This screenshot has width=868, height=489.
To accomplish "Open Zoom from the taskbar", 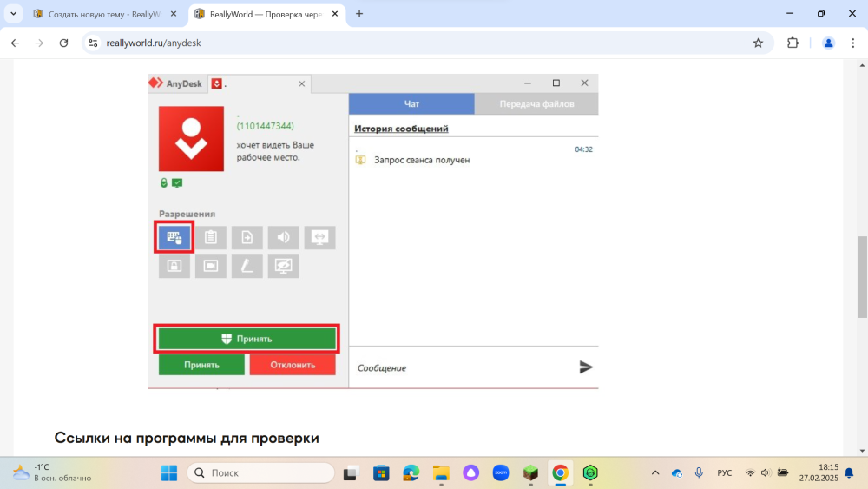I will [501, 473].
